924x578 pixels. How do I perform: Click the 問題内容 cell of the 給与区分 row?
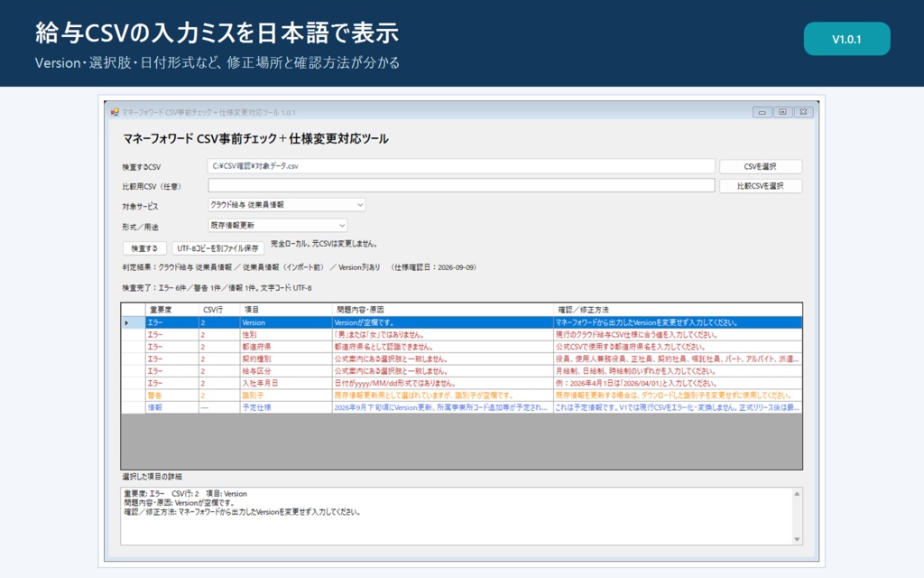click(442, 371)
